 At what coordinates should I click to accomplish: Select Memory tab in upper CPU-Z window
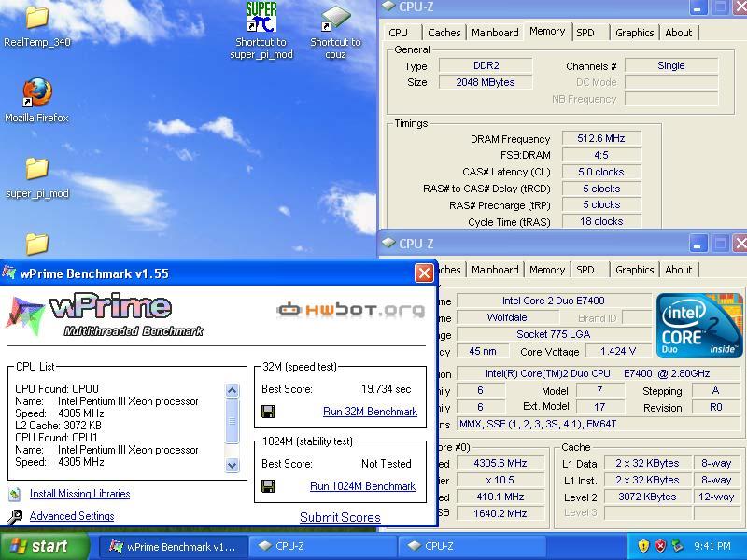pos(547,32)
